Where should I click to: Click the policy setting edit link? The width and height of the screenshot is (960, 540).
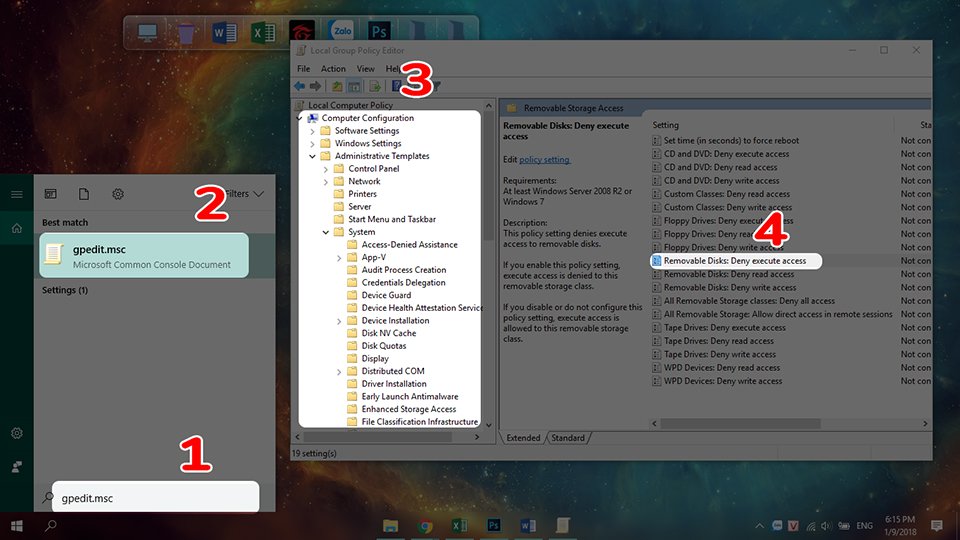[544, 159]
